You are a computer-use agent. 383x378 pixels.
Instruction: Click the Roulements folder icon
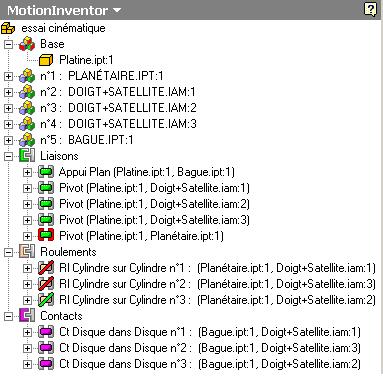pyautogui.click(x=27, y=252)
